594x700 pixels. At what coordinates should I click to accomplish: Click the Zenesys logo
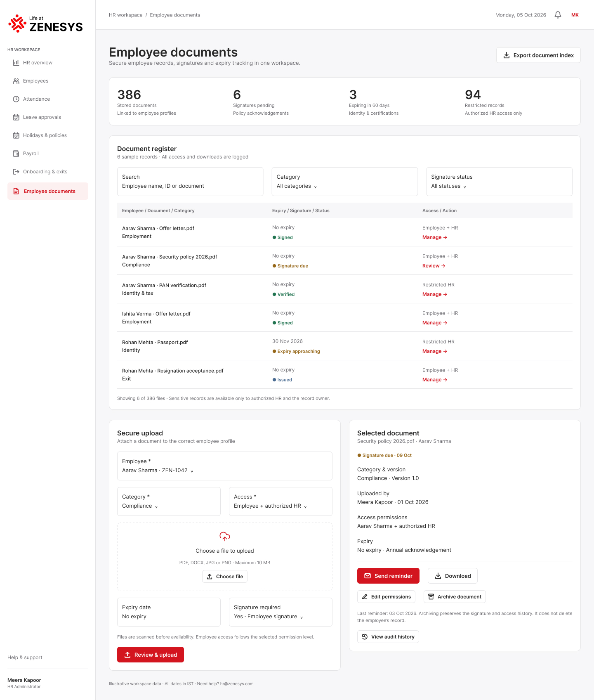click(45, 24)
